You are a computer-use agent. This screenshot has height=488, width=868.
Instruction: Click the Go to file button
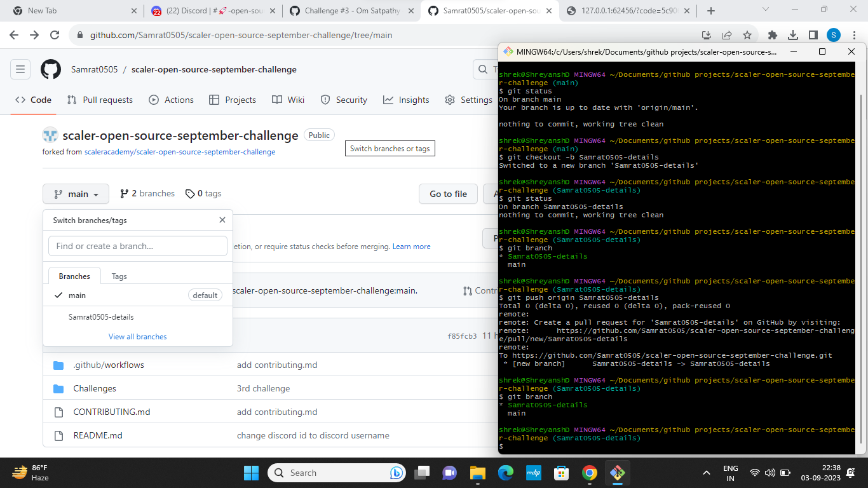[448, 194]
